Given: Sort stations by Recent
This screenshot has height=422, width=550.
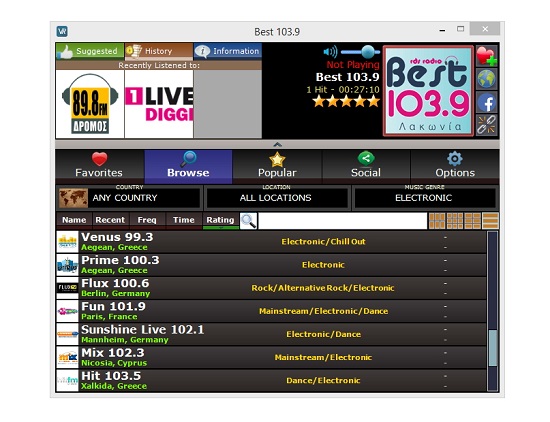Looking at the screenshot, I should click(x=110, y=220).
